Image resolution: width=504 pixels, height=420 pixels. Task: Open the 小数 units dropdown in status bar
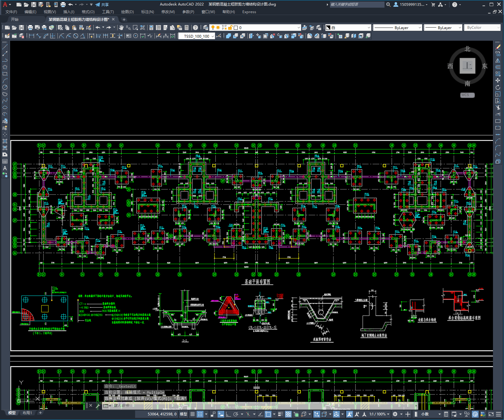tap(430, 414)
